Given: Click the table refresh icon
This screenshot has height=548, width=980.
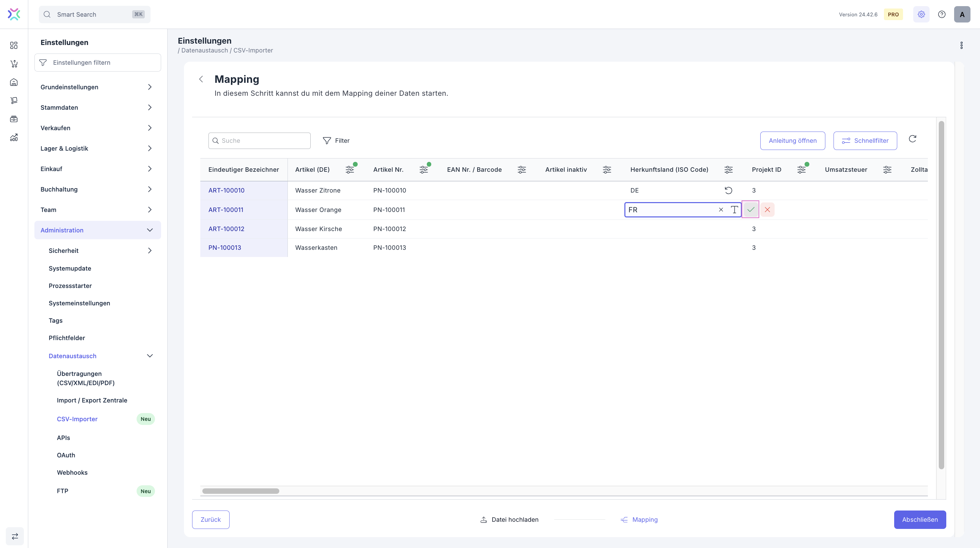Looking at the screenshot, I should click(x=912, y=139).
